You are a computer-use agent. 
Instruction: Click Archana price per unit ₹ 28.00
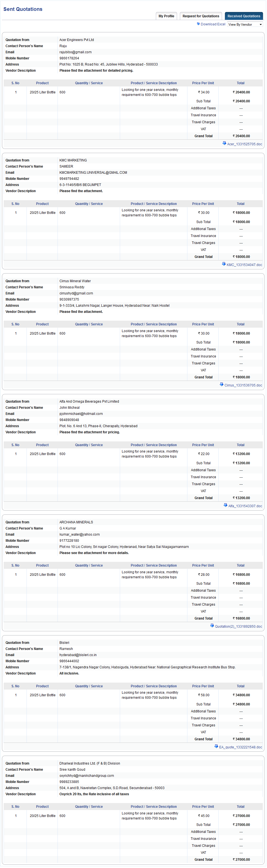204,574
